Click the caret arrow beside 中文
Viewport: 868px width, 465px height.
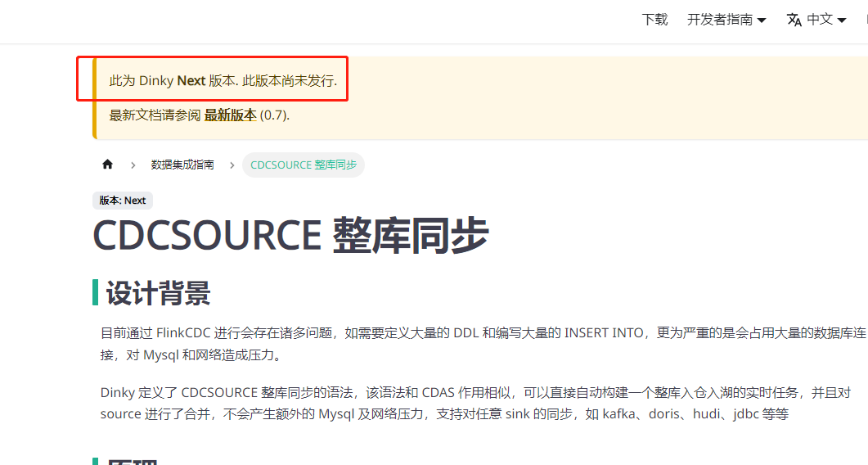point(842,20)
